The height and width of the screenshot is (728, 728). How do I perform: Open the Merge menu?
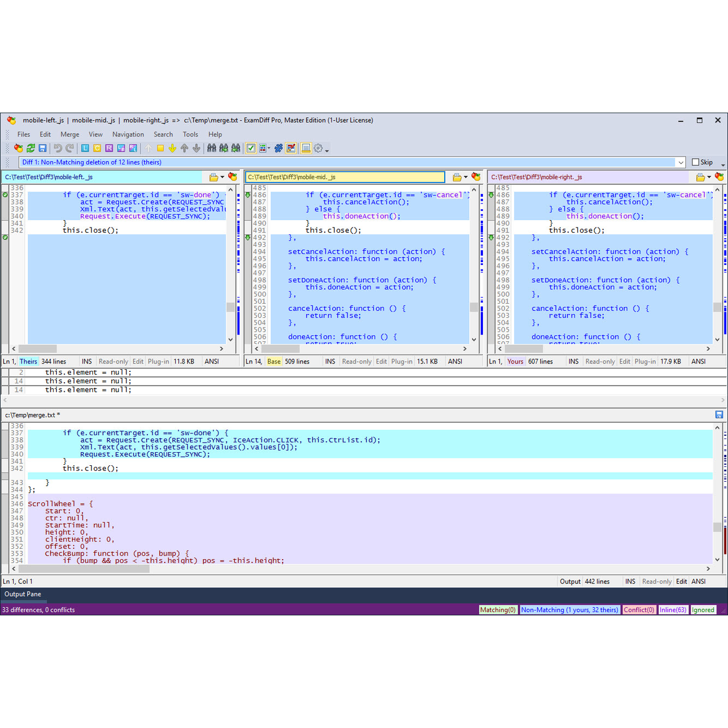click(69, 134)
